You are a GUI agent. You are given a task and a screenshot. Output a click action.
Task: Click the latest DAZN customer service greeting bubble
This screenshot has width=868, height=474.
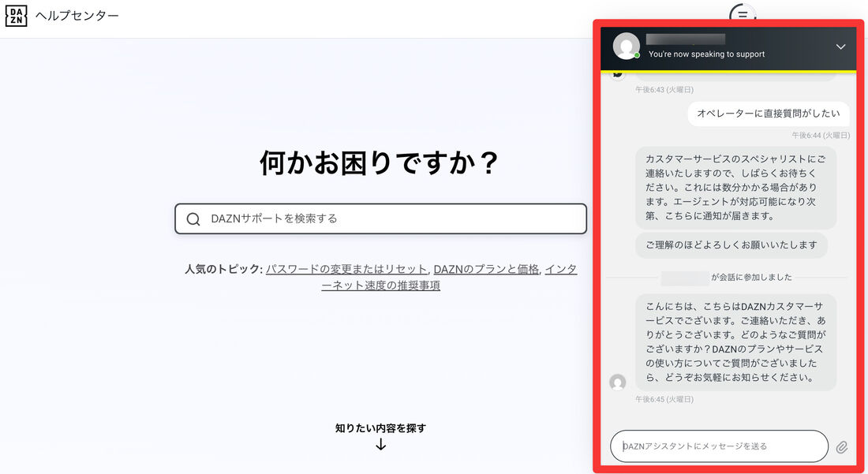pos(736,339)
